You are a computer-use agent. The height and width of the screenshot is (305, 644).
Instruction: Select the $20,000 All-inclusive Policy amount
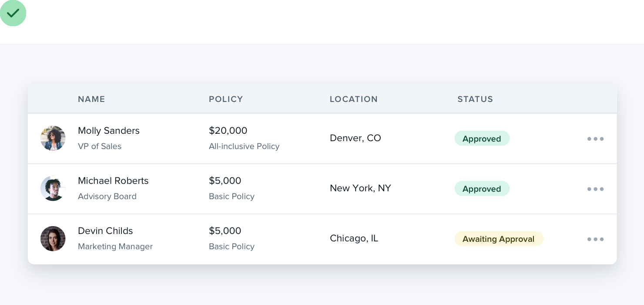pos(228,131)
